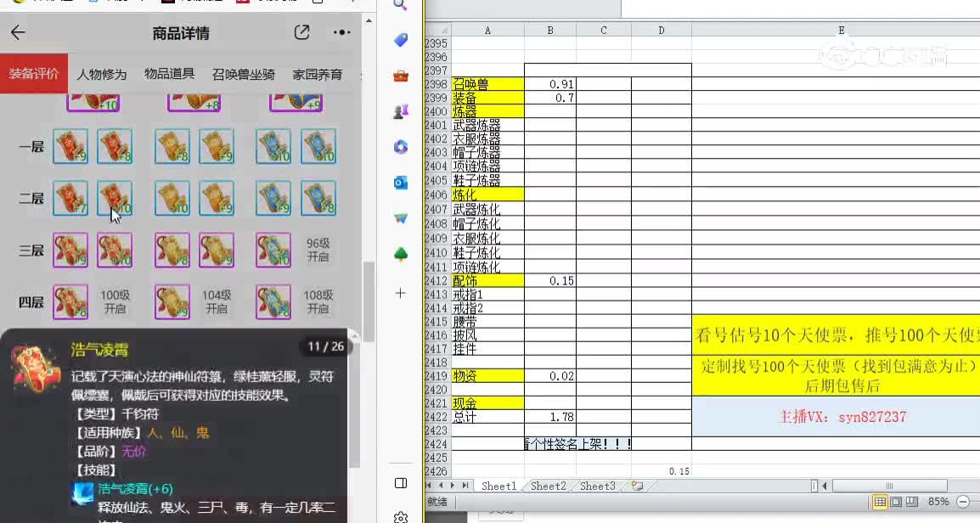The height and width of the screenshot is (523, 980).
Task: Select the red +8 talisman in 四层 row
Action: (70, 301)
